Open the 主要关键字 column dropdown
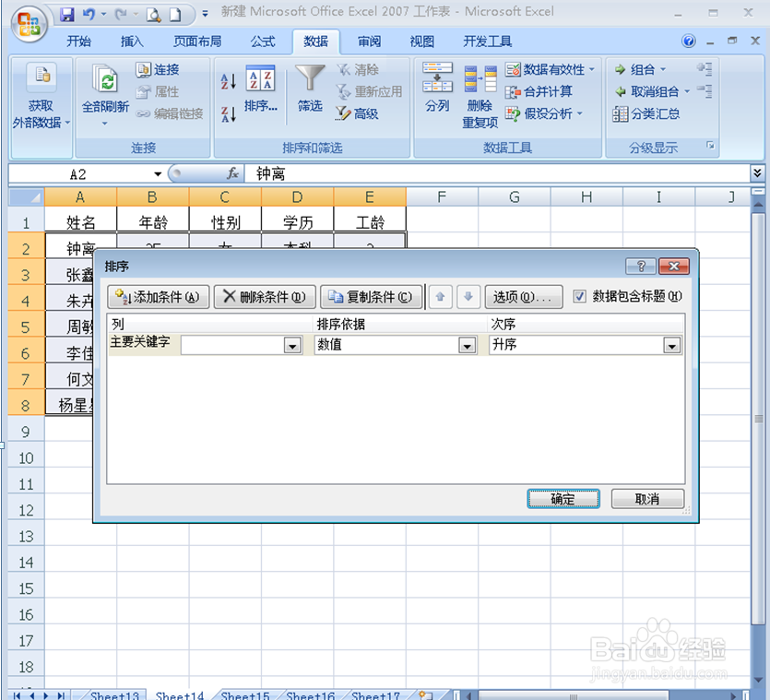This screenshot has height=700, width=770. pos(292,345)
